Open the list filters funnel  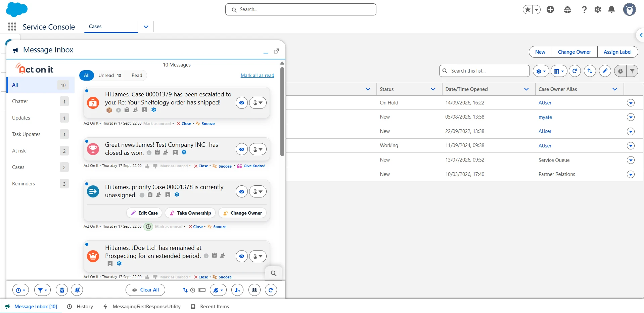632,71
